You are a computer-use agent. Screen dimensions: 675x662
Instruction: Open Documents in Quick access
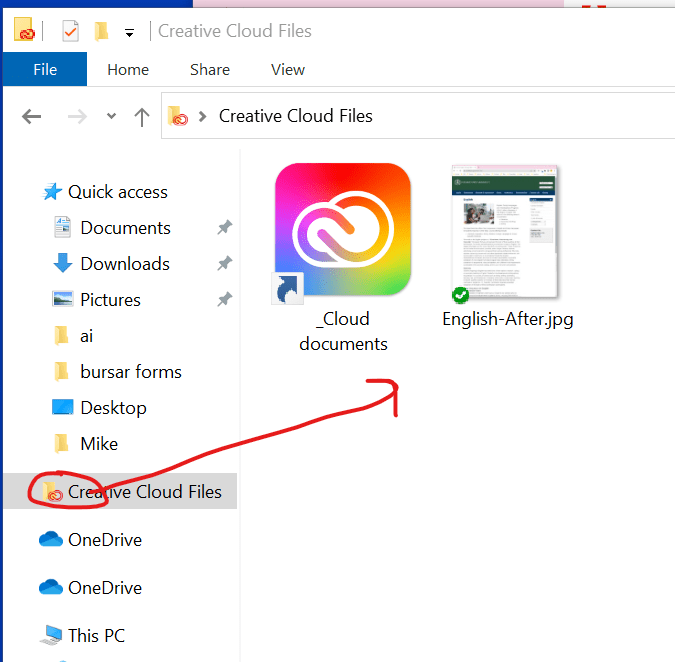[x=125, y=228]
